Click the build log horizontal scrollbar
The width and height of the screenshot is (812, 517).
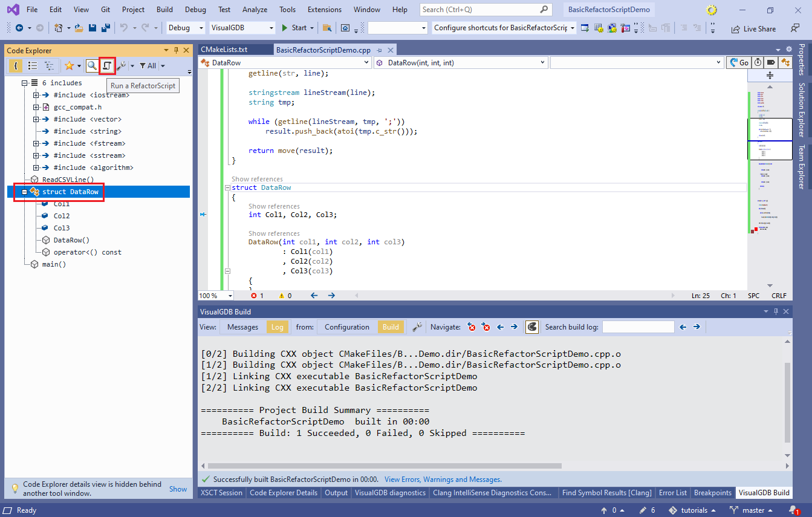click(x=385, y=466)
